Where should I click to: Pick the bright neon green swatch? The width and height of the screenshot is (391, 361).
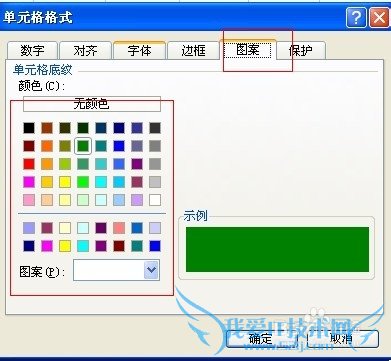(x=83, y=182)
